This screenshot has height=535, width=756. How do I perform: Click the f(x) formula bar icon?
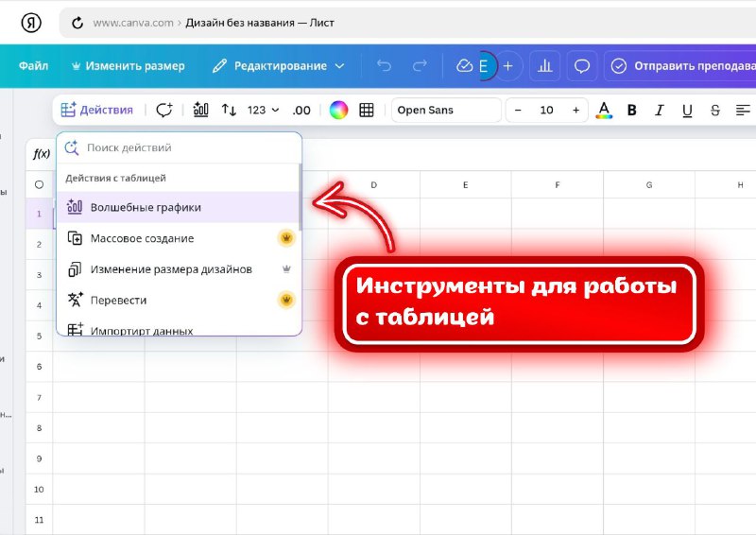pyautogui.click(x=42, y=154)
